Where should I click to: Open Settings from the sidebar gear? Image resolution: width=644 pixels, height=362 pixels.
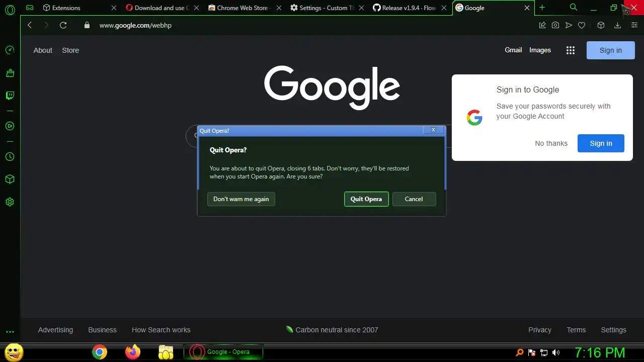coord(10,202)
